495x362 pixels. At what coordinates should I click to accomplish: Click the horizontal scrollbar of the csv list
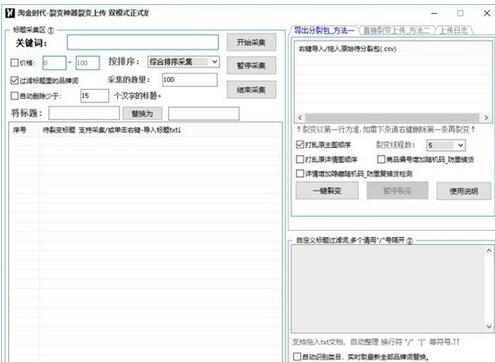point(393,118)
